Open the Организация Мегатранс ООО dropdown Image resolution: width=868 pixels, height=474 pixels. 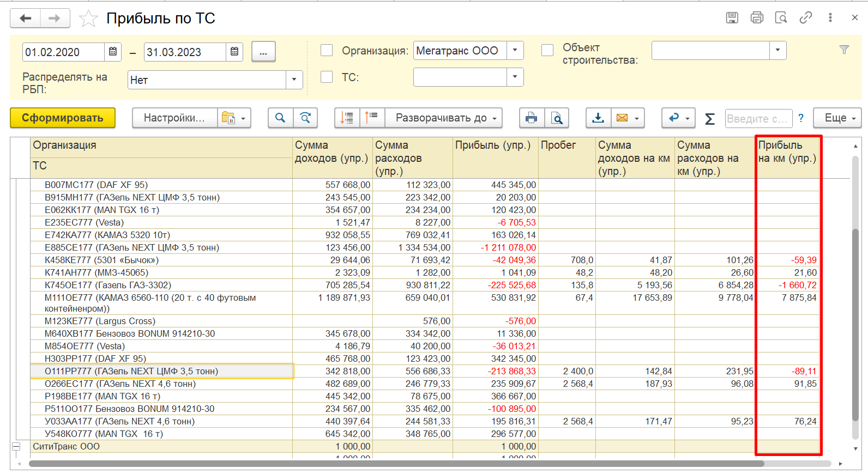pos(515,50)
